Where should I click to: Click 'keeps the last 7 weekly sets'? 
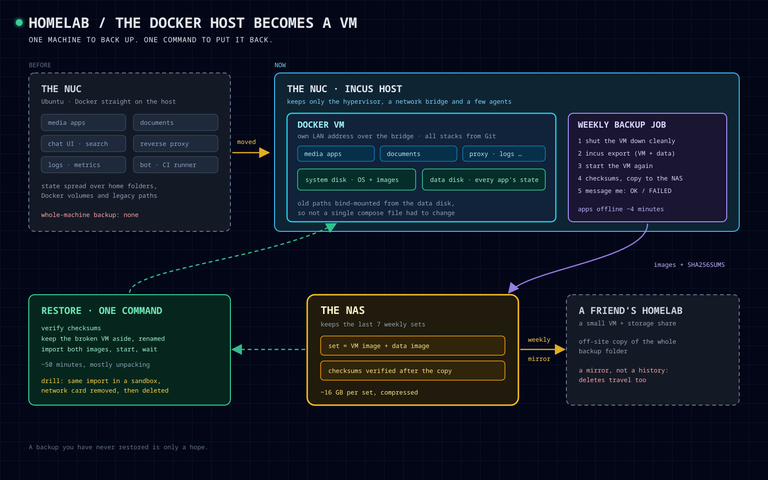[373, 324]
